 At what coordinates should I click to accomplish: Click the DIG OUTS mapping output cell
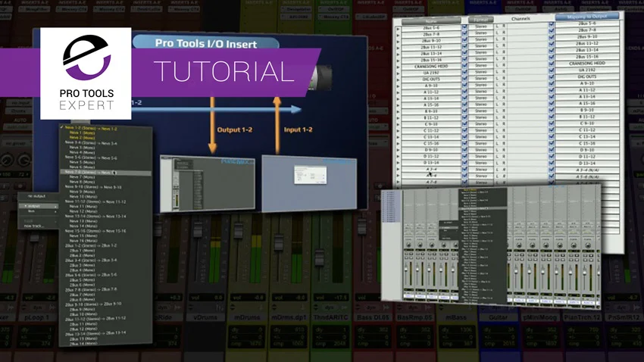coord(587,76)
